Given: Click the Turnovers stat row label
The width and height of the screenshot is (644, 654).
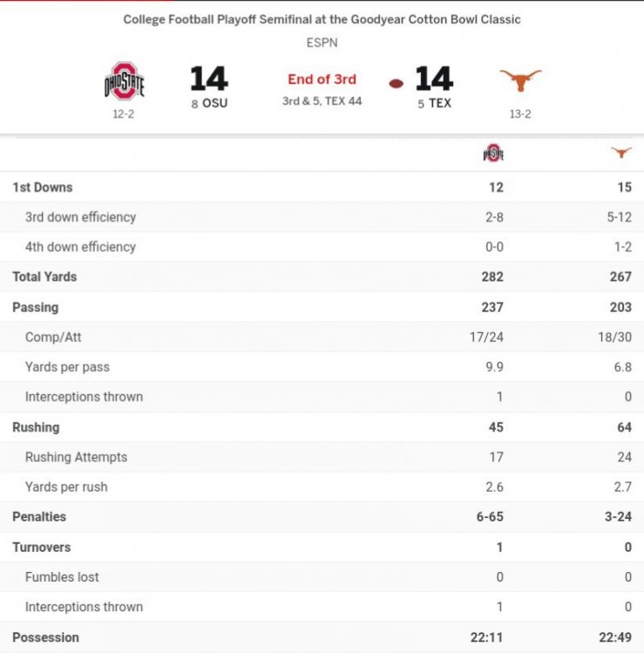Looking at the screenshot, I should (x=41, y=548).
